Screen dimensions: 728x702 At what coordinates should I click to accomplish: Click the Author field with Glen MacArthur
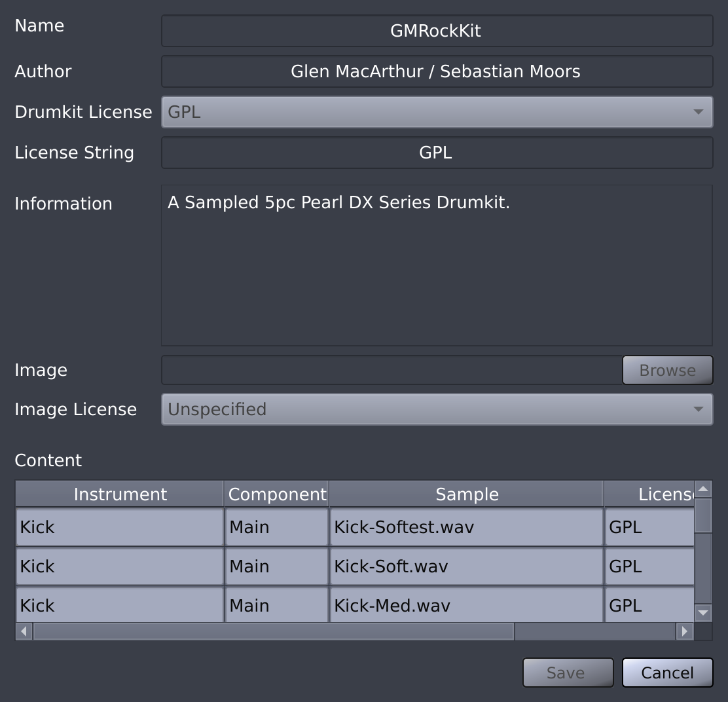tap(436, 71)
